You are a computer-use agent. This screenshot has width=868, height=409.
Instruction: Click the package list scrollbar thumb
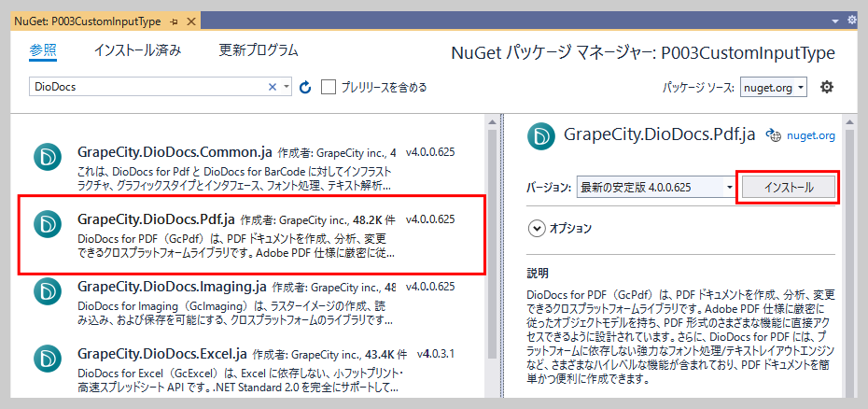click(492, 244)
